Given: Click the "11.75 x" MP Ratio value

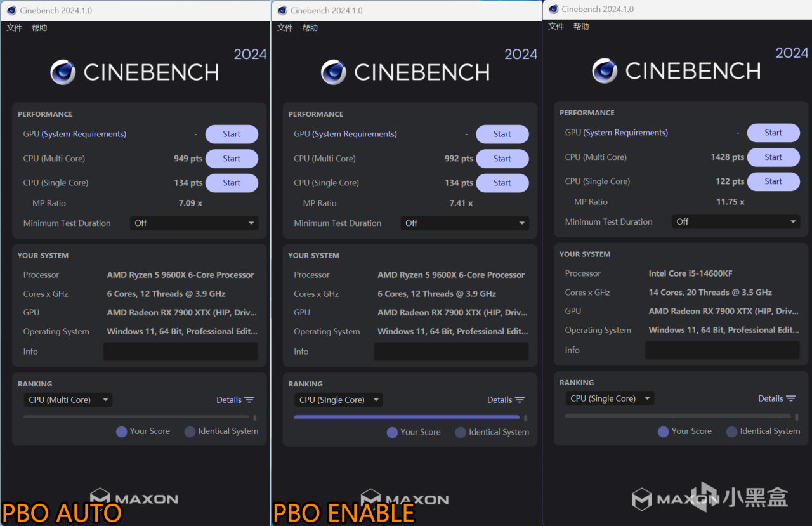Looking at the screenshot, I should coord(730,202).
